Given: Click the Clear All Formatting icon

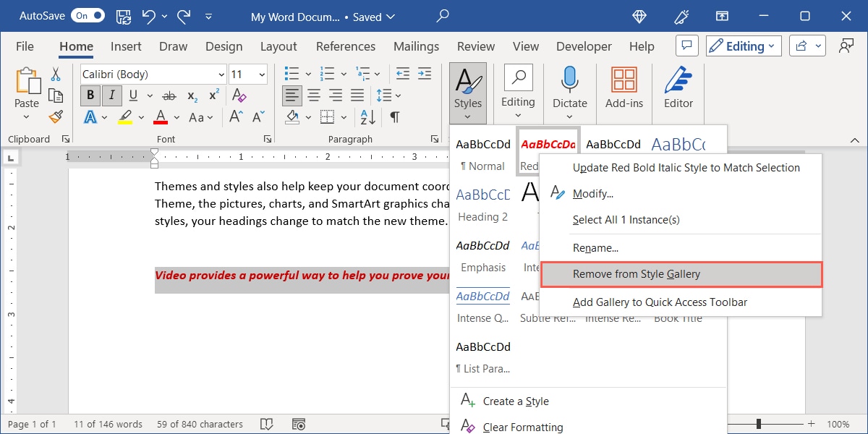Looking at the screenshot, I should (x=238, y=95).
